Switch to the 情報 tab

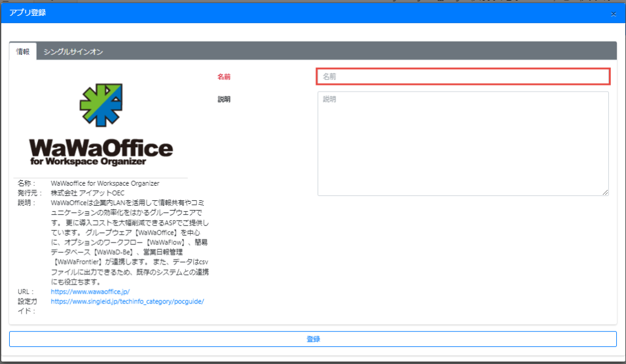pyautogui.click(x=23, y=52)
